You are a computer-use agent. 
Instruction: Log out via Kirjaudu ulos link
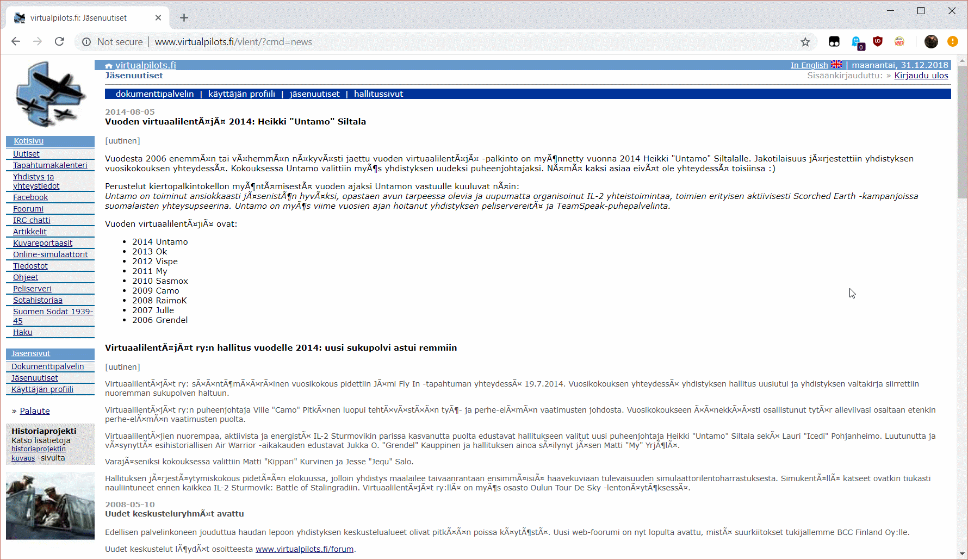(921, 76)
